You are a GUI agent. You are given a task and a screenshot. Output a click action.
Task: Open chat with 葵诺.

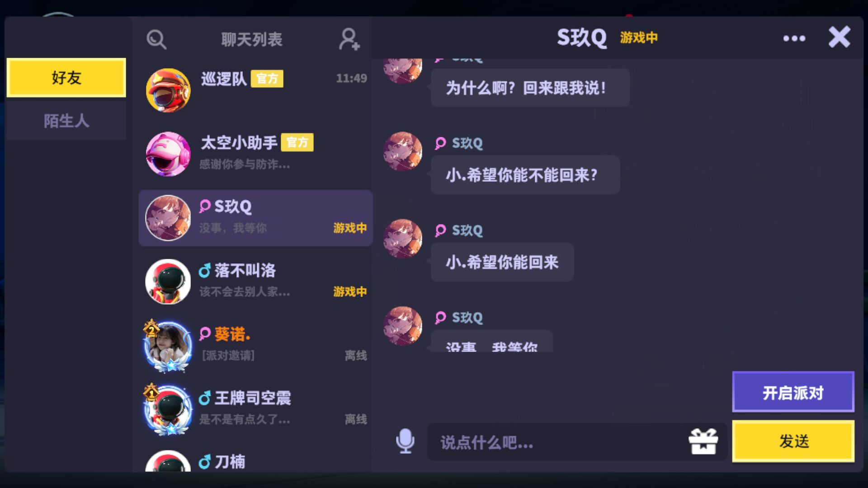pyautogui.click(x=256, y=345)
